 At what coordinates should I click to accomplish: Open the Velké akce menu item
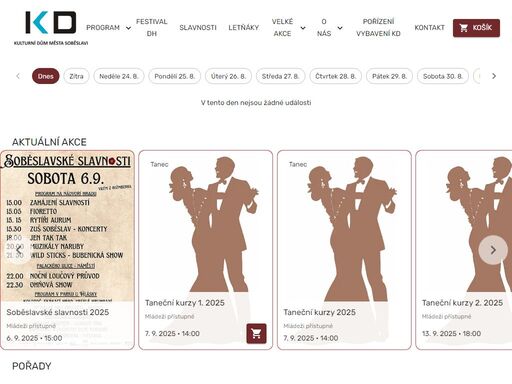tap(282, 28)
